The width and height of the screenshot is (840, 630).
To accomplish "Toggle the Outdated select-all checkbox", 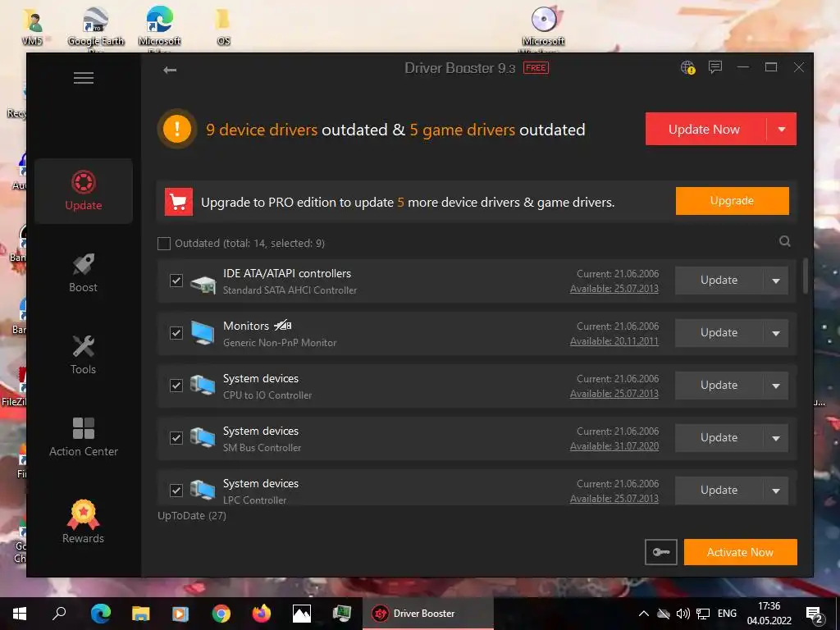I will tap(164, 244).
